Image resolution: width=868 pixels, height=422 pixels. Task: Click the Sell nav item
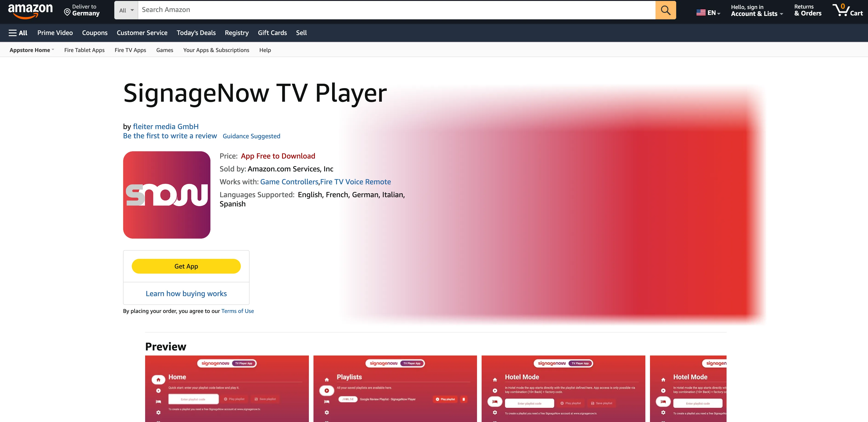click(x=301, y=33)
